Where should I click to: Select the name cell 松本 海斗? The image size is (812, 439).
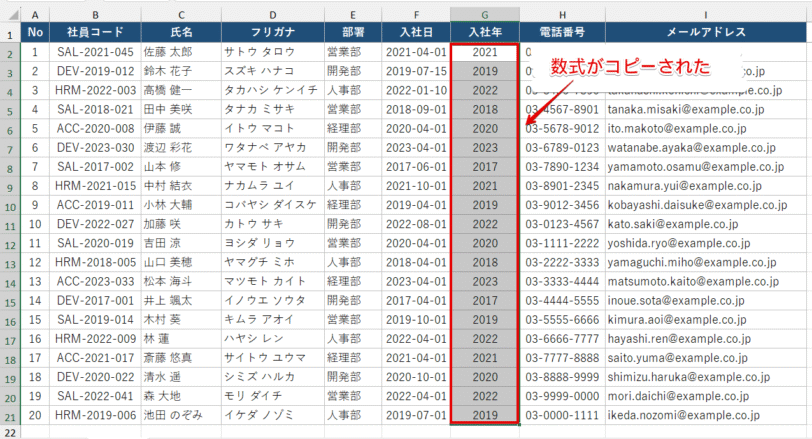[x=181, y=282]
